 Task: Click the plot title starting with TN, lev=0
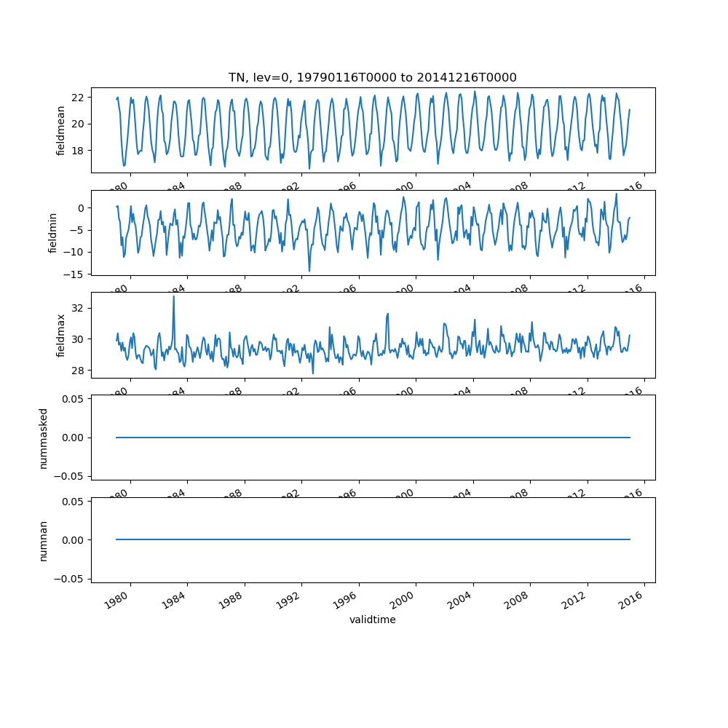[x=372, y=78]
